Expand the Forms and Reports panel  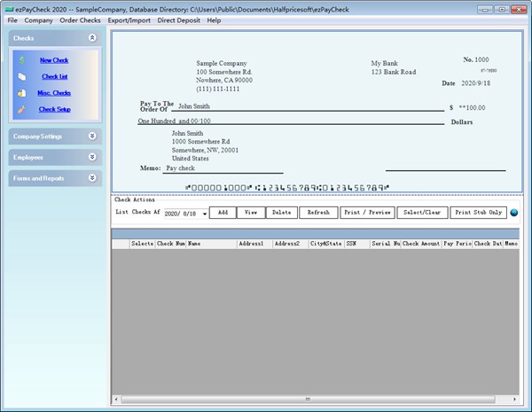[x=92, y=178]
